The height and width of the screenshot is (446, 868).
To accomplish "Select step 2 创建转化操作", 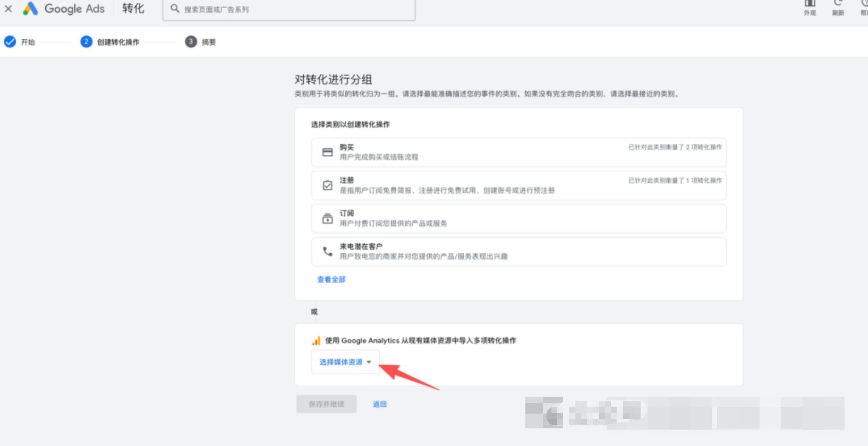I will pyautogui.click(x=110, y=42).
